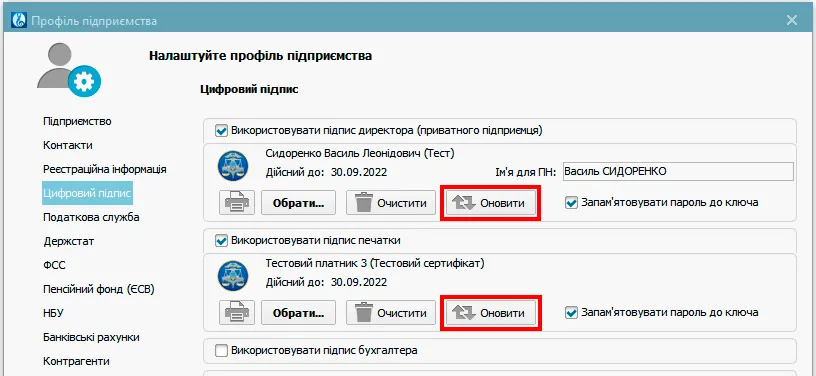Select the Підприємство section in sidebar

pyautogui.click(x=77, y=121)
